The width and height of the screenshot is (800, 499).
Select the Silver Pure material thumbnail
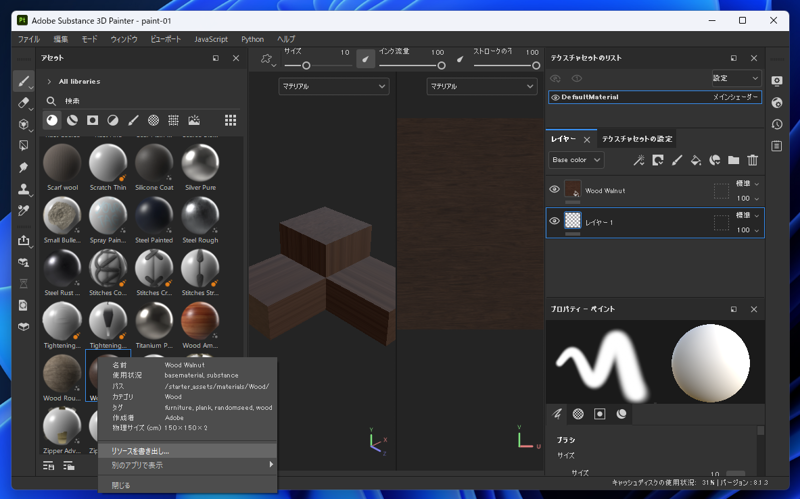coord(200,163)
